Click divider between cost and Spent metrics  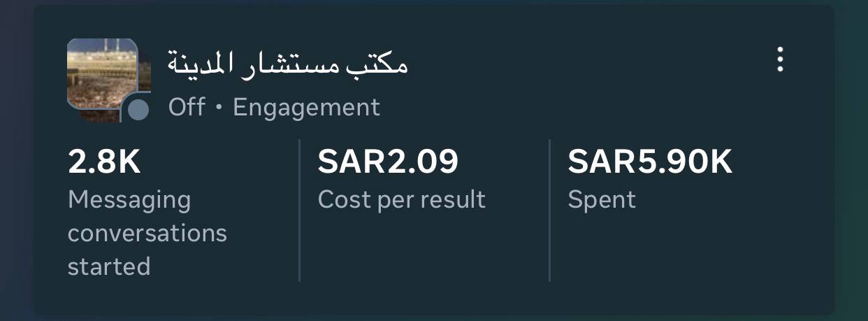tap(550, 210)
